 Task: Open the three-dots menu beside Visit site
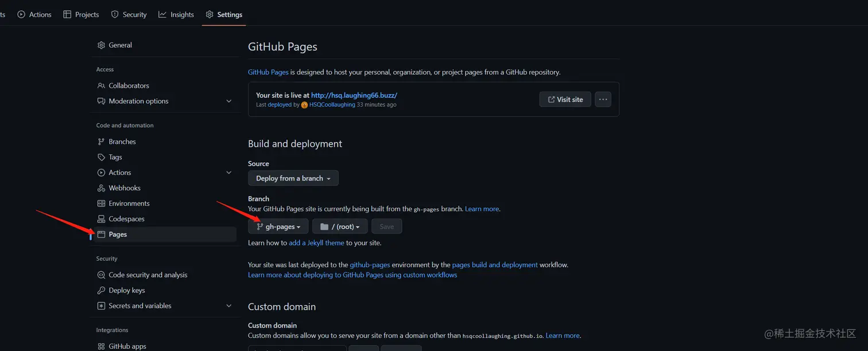click(603, 99)
